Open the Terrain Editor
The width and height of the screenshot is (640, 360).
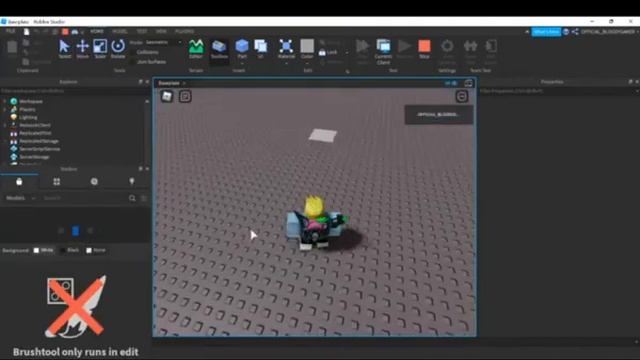[x=196, y=49]
